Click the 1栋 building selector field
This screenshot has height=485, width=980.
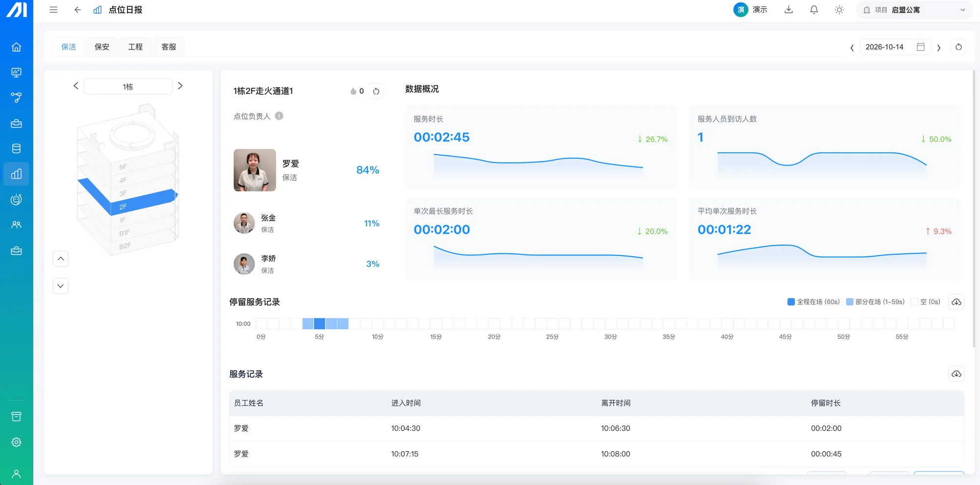coord(128,86)
